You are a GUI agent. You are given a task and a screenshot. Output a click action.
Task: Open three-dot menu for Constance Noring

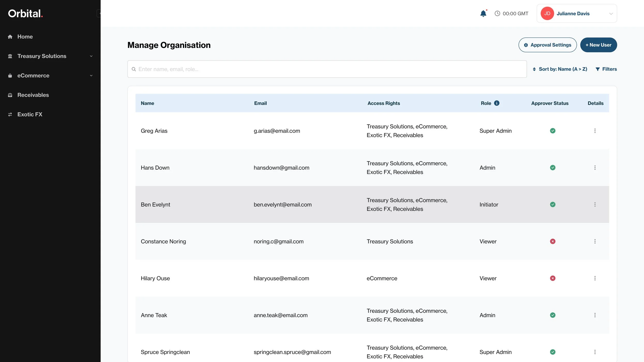(x=595, y=242)
